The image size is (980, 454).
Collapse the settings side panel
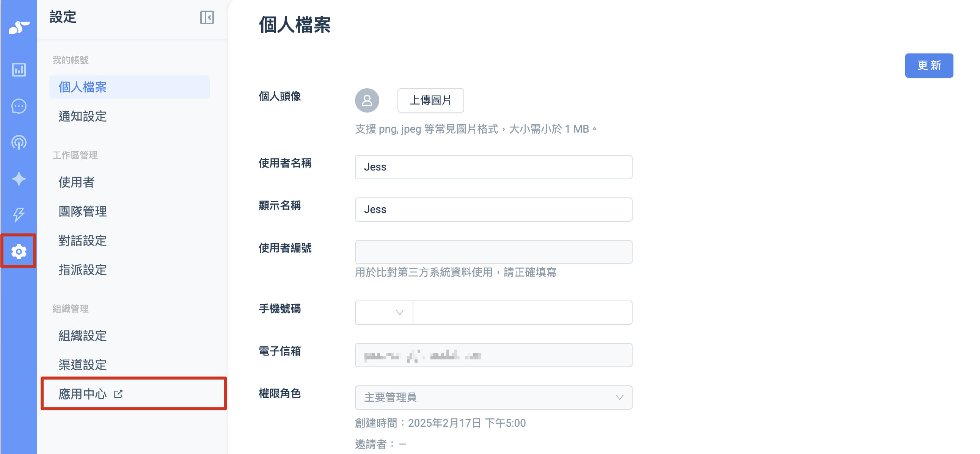(207, 17)
